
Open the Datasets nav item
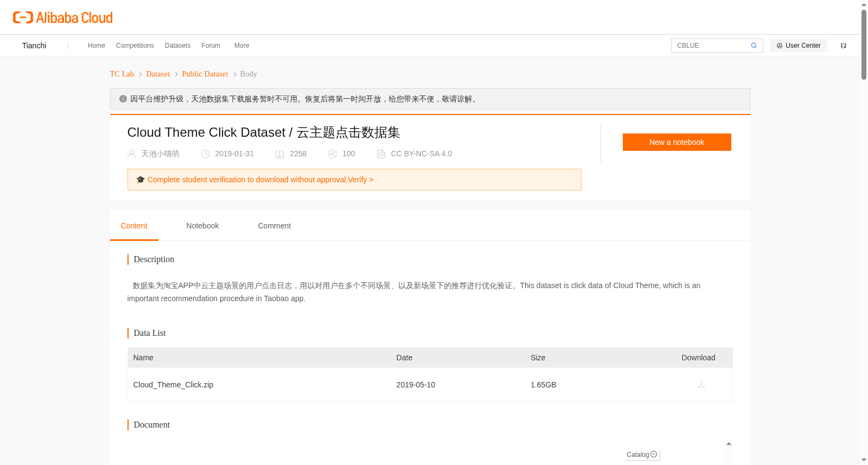click(177, 46)
